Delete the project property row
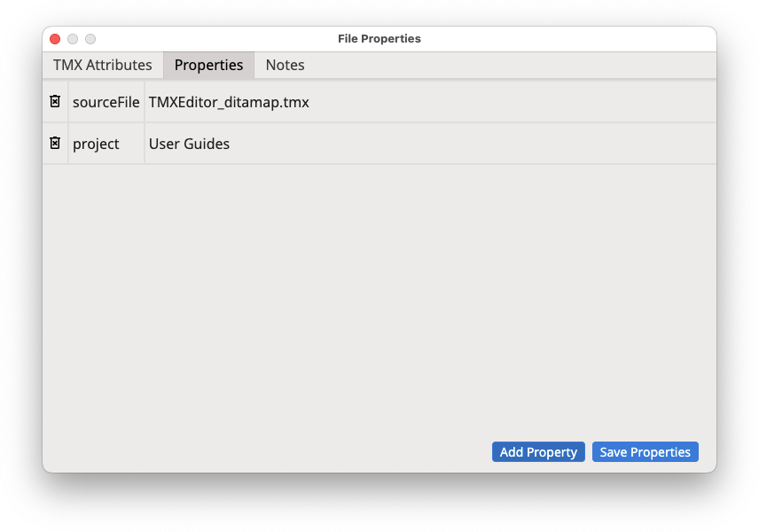 pyautogui.click(x=55, y=143)
